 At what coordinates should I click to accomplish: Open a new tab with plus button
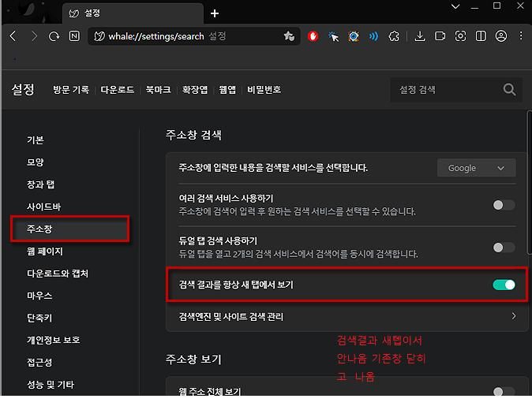click(x=215, y=13)
